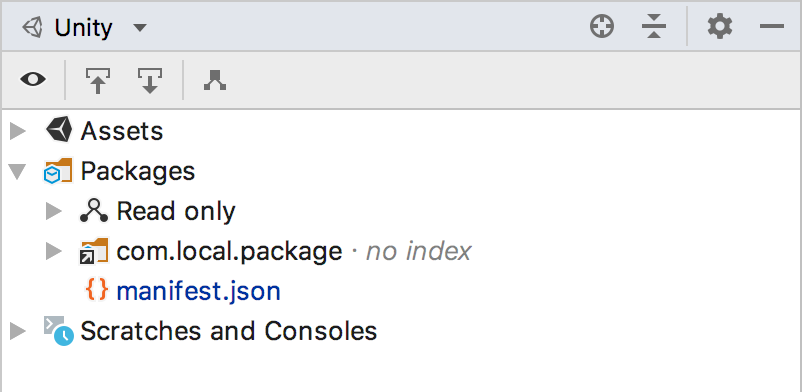Expand the Assets folder arrow
The height and width of the screenshot is (392, 802).
point(18,131)
